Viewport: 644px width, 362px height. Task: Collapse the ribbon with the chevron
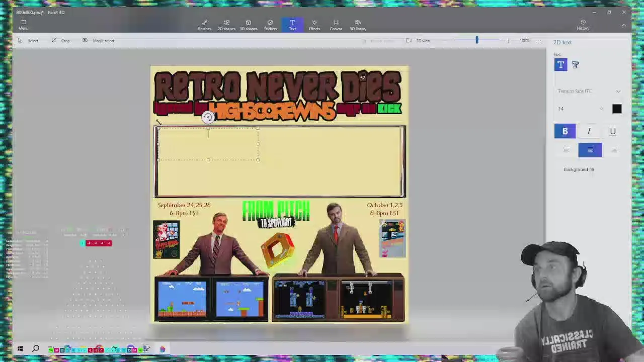(624, 25)
